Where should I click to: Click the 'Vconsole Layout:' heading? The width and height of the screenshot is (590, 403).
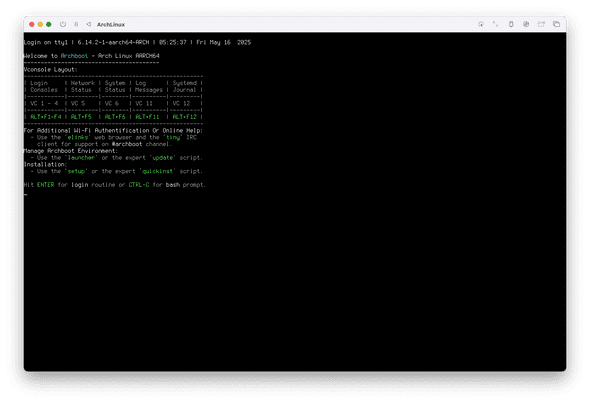point(51,70)
